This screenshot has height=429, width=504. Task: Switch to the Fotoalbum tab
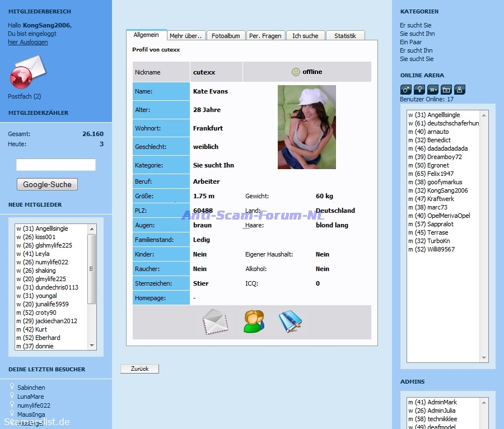point(226,36)
